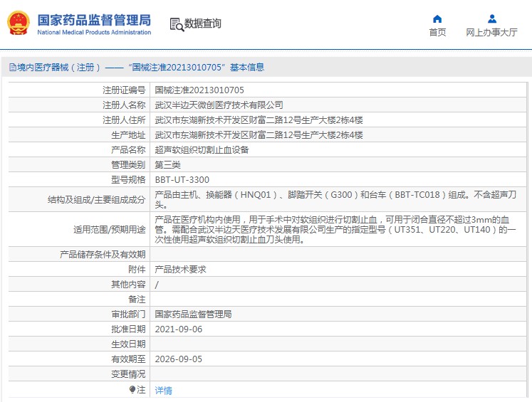
Task: Click registrant name 武汉半边天微创医疗技术有限公司
Action: 219,105
